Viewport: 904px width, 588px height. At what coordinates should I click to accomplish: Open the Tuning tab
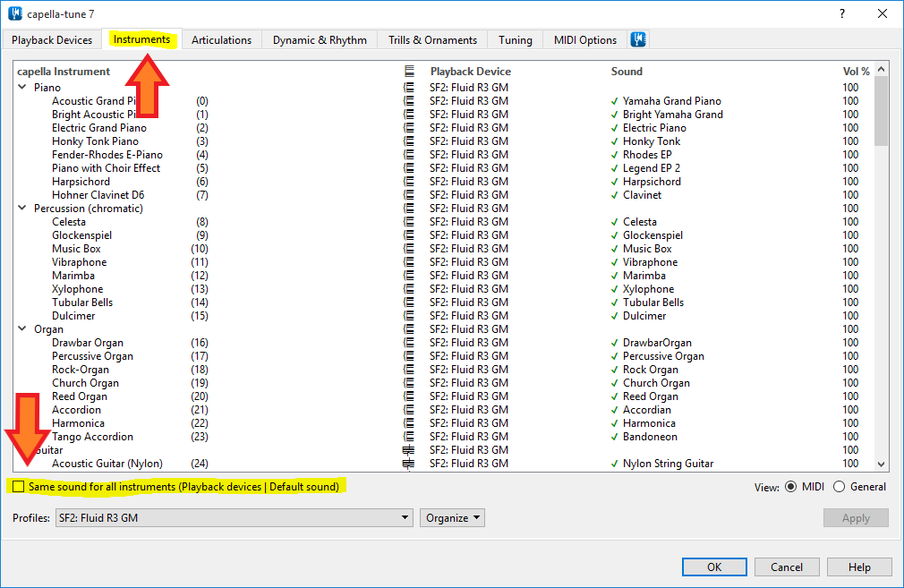point(516,39)
